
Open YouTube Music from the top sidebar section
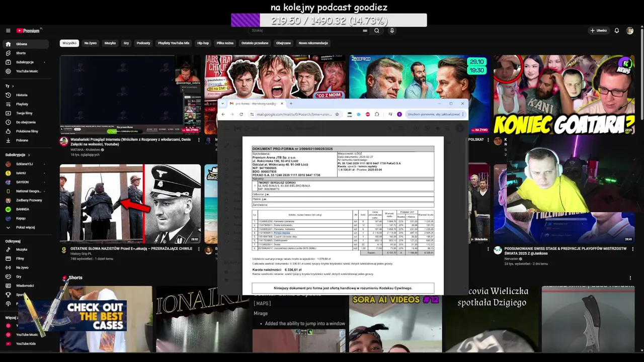[x=27, y=71]
